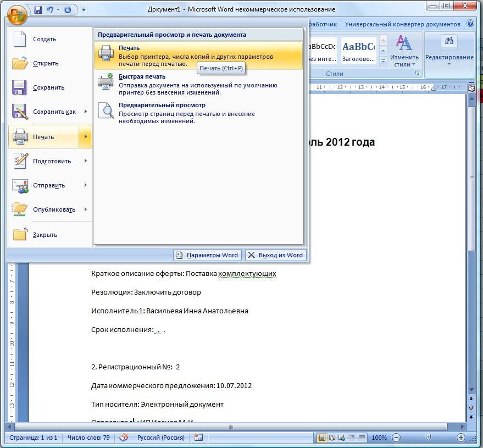
Task: Click Быстрая печать printer checkmark icon
Action: [x=106, y=81]
